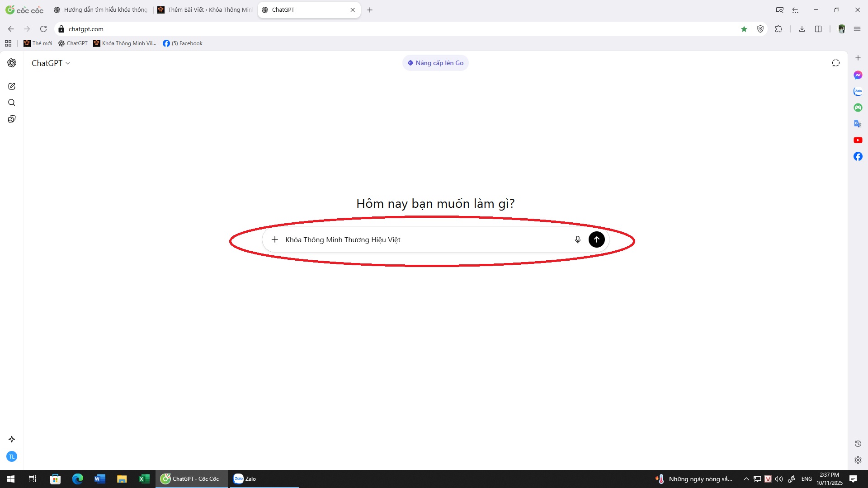Click the Nâng cấp lên Go button

coord(435,63)
